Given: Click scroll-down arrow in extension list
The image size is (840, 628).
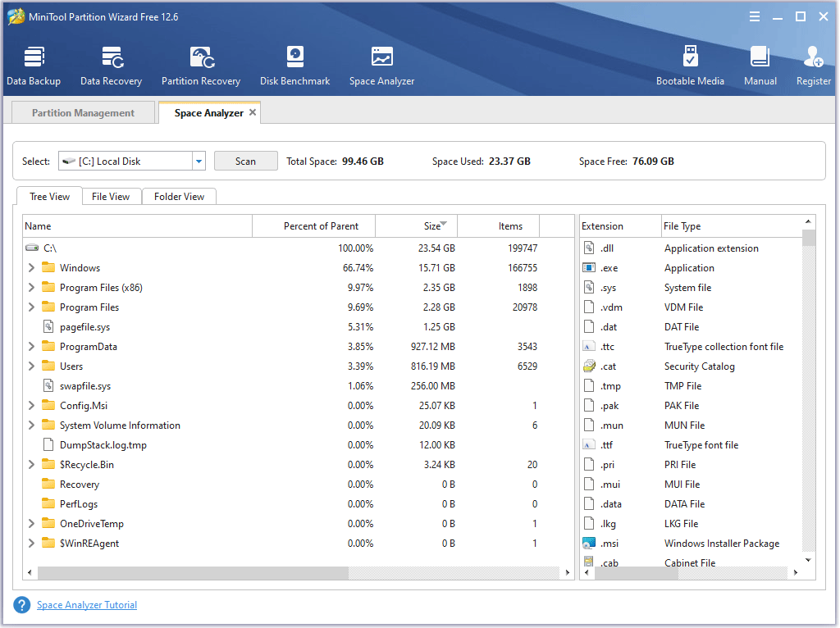Looking at the screenshot, I should coord(808,560).
